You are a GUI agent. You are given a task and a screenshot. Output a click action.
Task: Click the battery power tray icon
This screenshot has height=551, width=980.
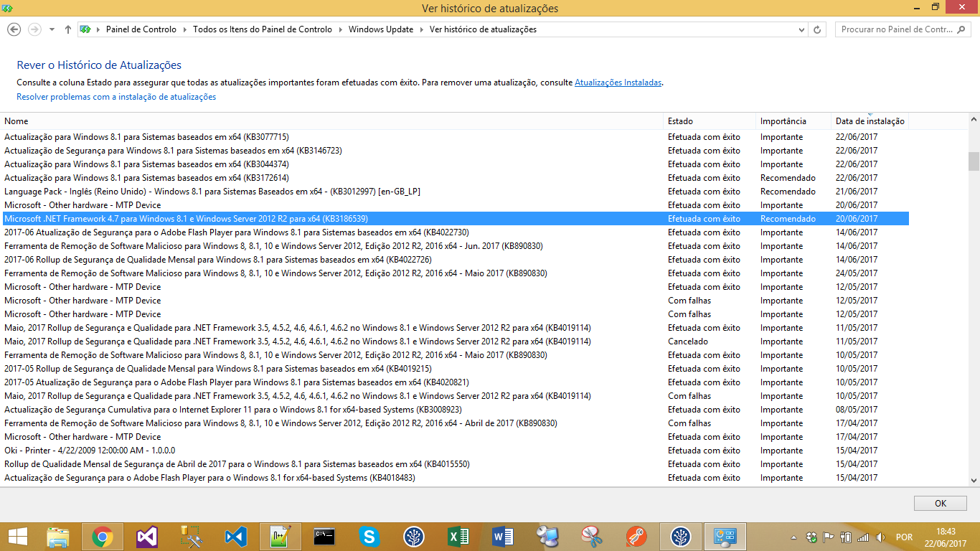tap(846, 537)
